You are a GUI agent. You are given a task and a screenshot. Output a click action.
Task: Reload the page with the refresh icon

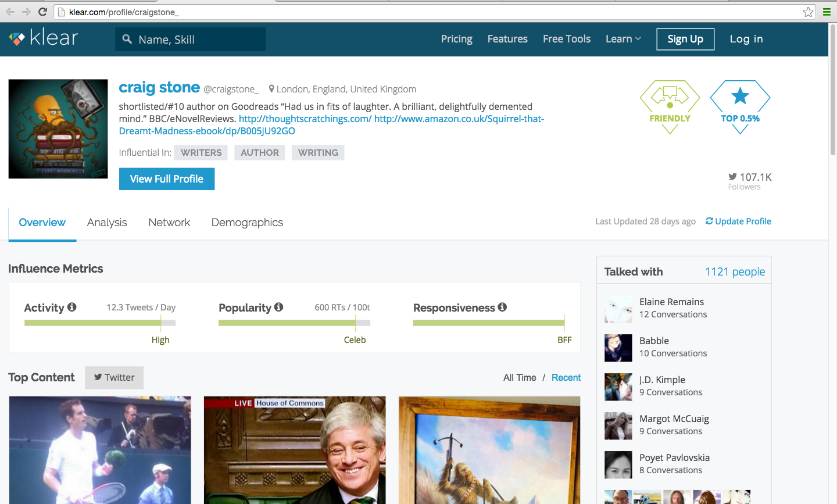tap(42, 12)
